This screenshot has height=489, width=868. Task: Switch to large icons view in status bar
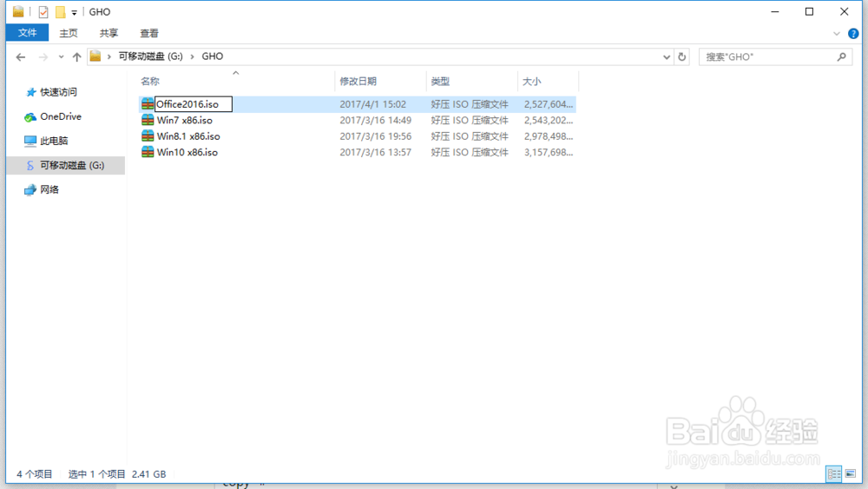[x=851, y=474]
